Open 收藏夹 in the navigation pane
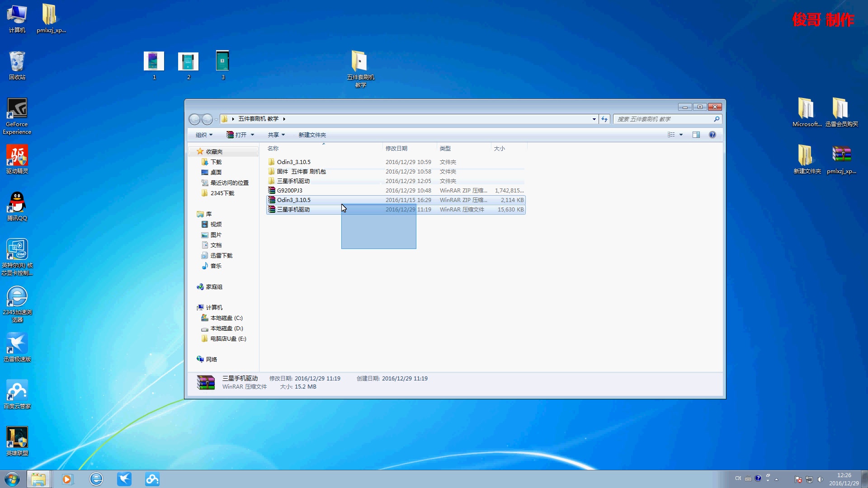This screenshot has height=488, width=868. (x=214, y=151)
